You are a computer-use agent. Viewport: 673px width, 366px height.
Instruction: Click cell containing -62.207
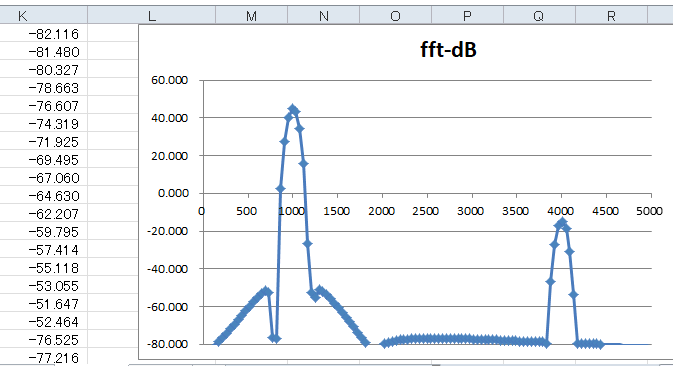coord(43,214)
